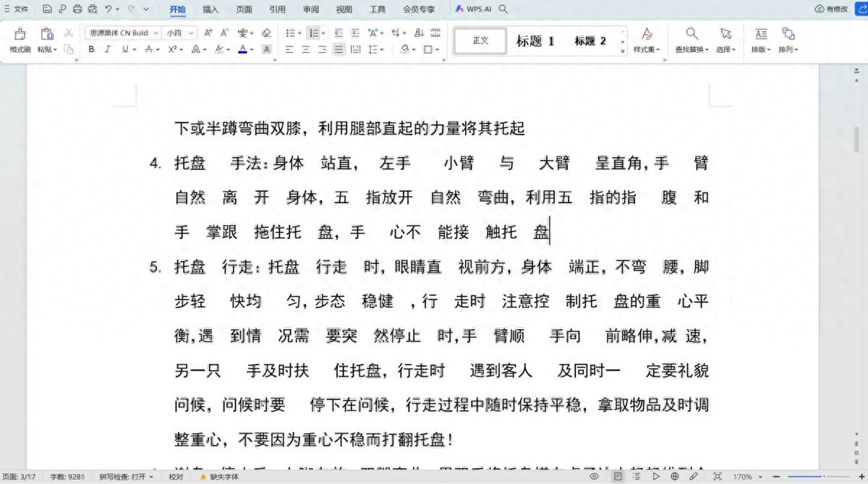The height and width of the screenshot is (484, 868).
Task: Open WPS AI assistant
Action: click(474, 9)
